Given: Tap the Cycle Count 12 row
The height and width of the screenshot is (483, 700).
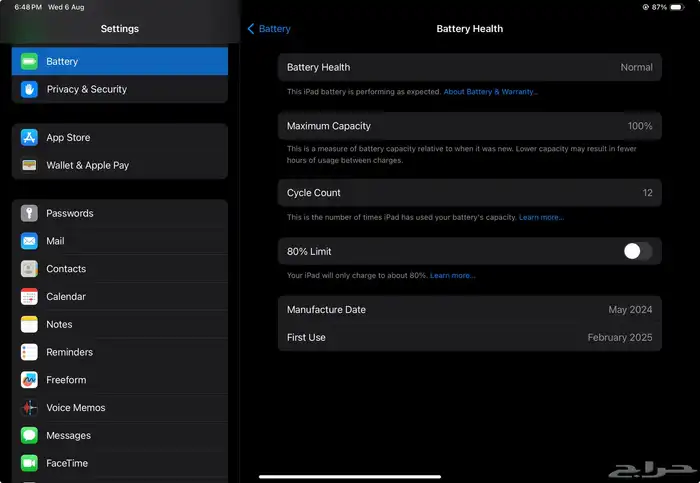Looking at the screenshot, I should [x=470, y=193].
